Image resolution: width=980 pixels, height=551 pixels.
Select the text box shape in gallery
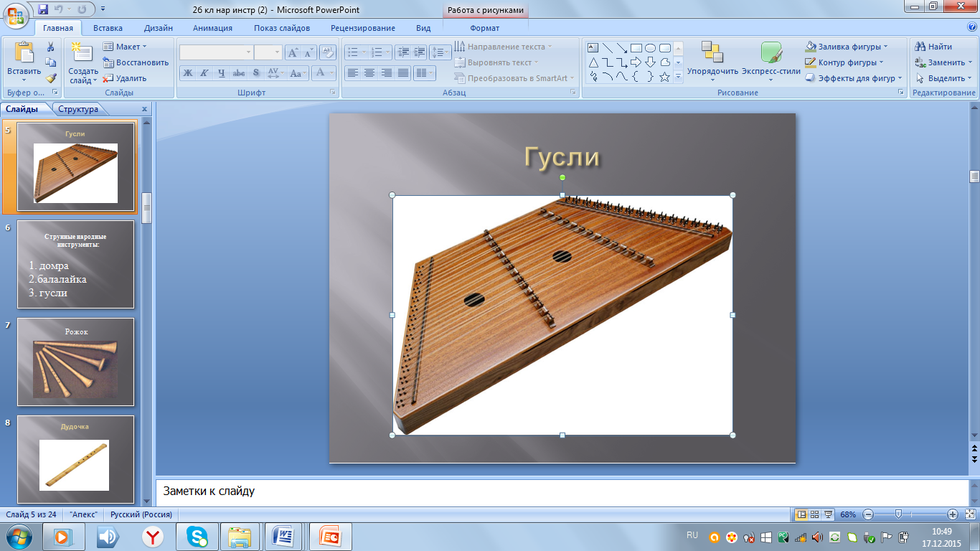pyautogui.click(x=593, y=48)
